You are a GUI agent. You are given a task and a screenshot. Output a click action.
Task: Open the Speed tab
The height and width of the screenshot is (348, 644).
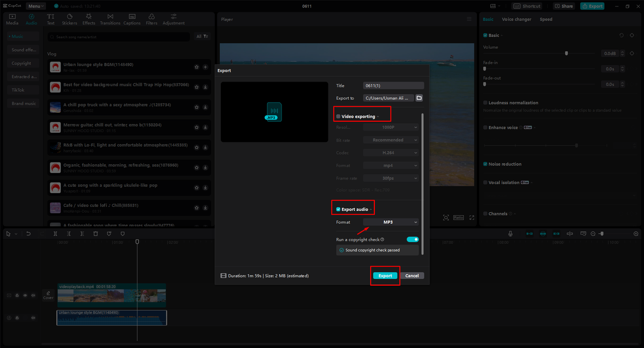546,19
